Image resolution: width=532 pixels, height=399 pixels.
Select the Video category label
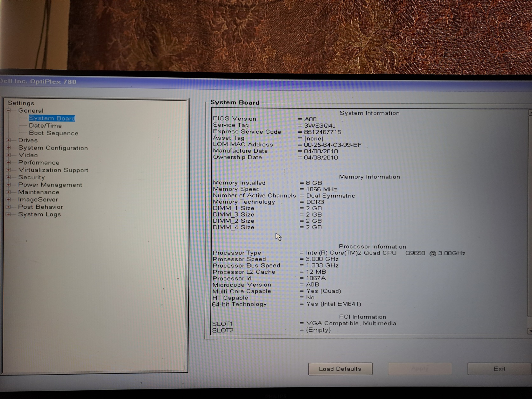[x=28, y=155]
